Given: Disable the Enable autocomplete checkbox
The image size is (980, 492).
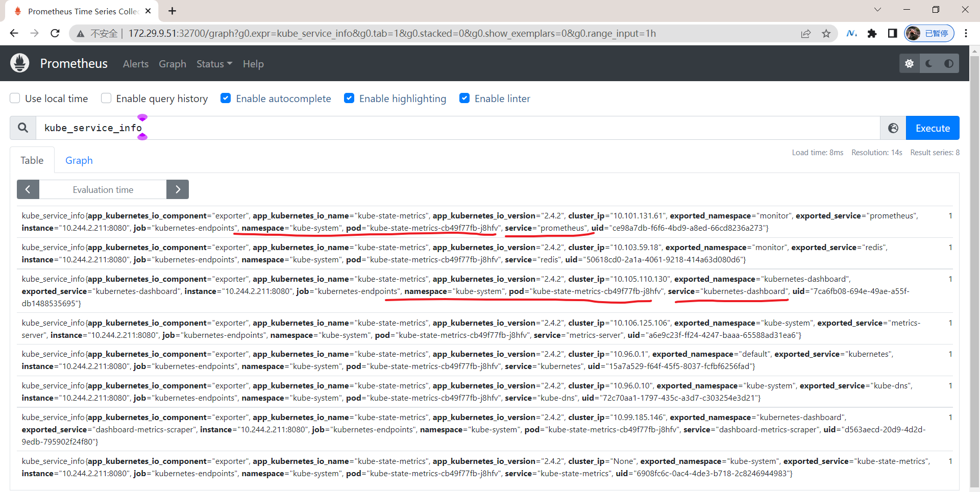Looking at the screenshot, I should (x=226, y=99).
